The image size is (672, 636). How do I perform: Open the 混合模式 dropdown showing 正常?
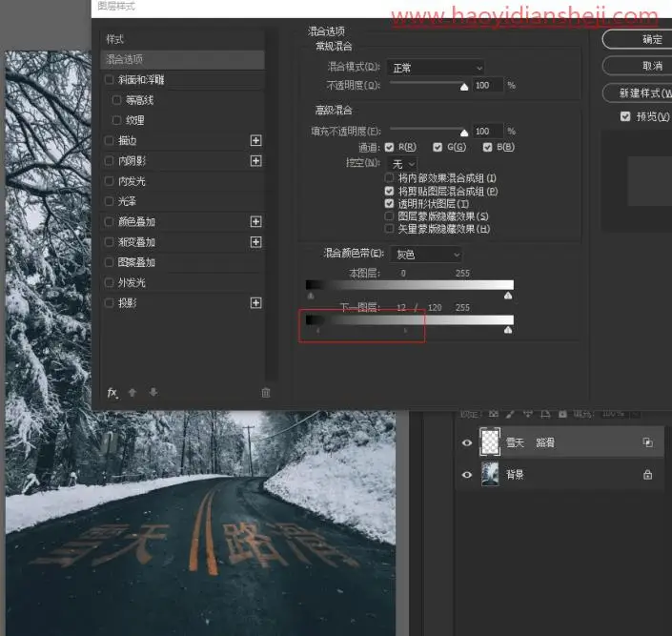point(436,68)
